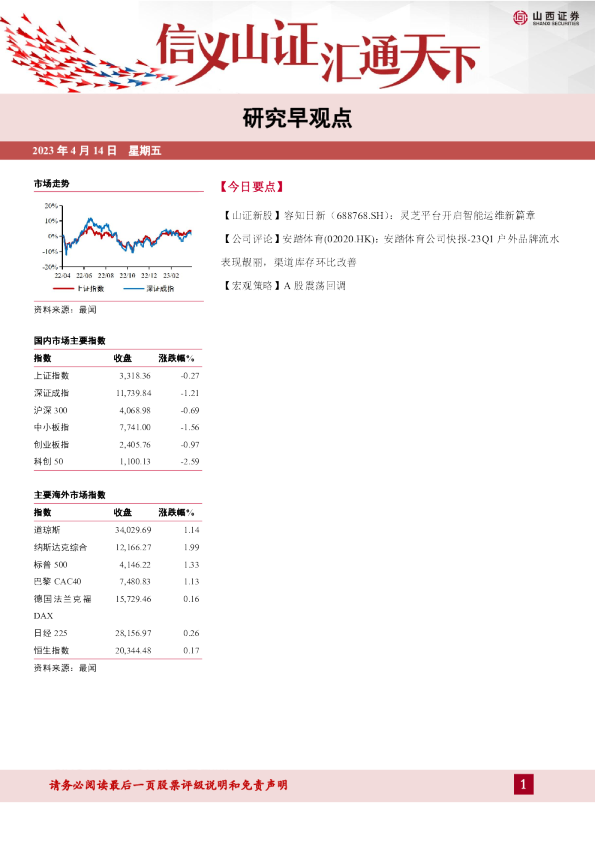The image size is (595, 842).
Task: Click the Shanxi Securities logo at top right
Action: (546, 18)
